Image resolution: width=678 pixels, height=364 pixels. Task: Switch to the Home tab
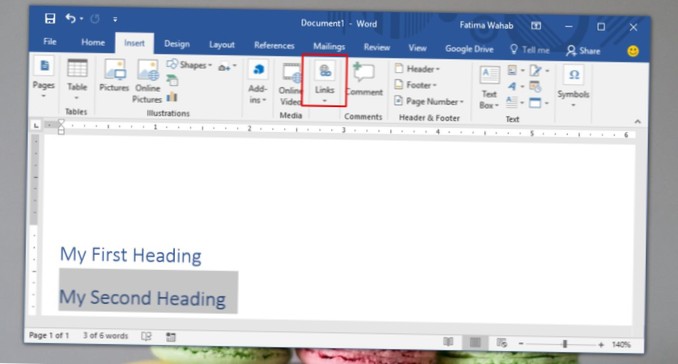point(93,42)
